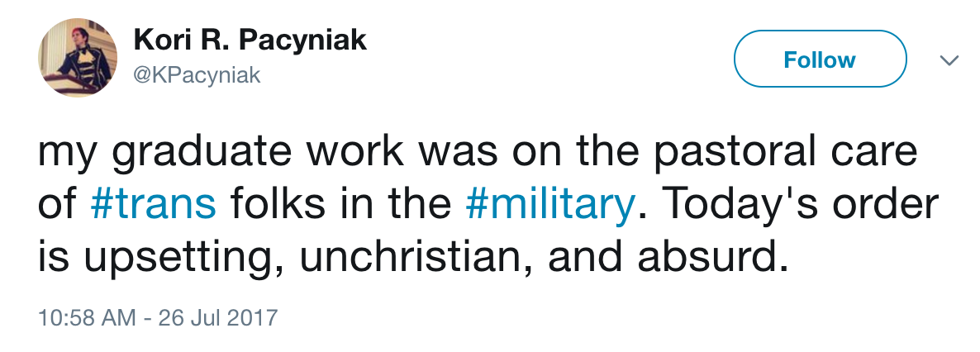Click the tweet line starting 'my graduate work'

[478, 152]
